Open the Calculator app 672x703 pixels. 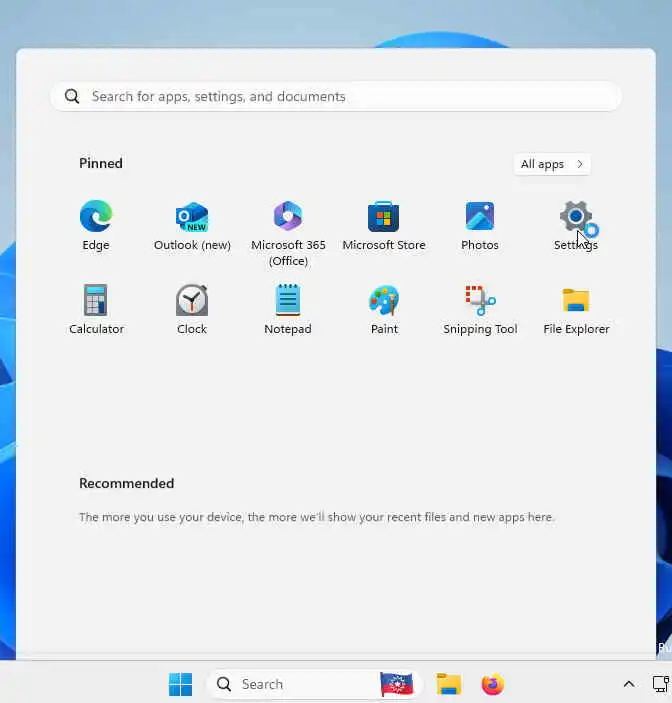point(96,309)
